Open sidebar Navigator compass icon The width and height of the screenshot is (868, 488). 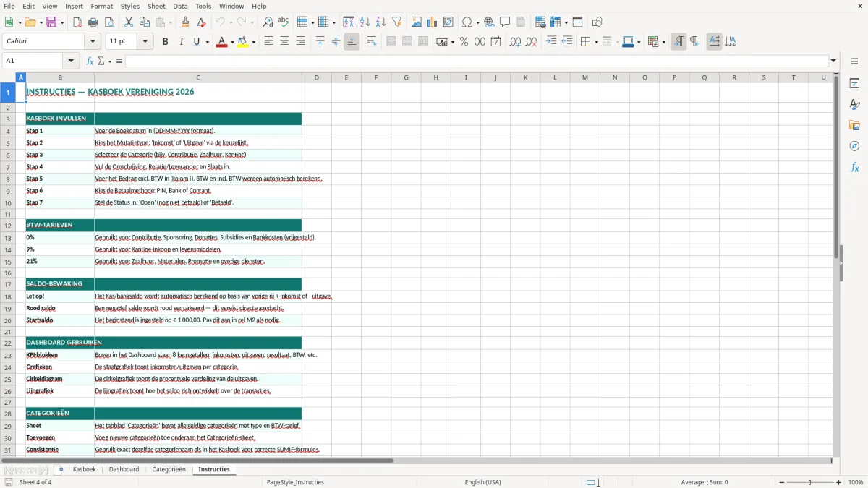pyautogui.click(x=854, y=146)
